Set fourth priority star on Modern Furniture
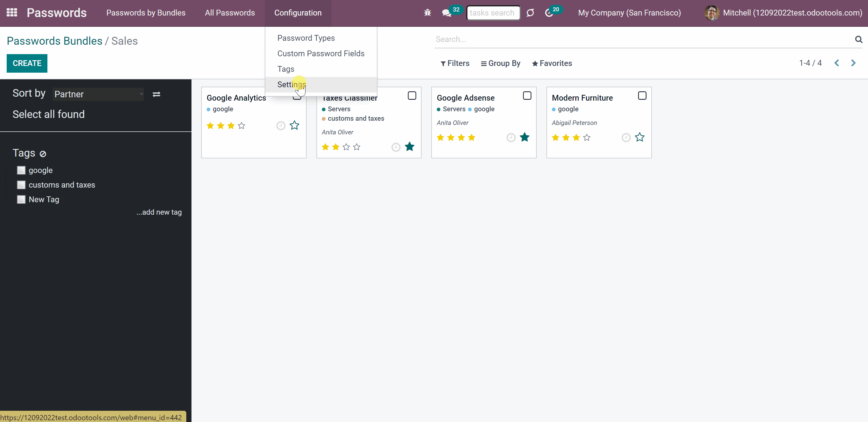 (x=587, y=137)
